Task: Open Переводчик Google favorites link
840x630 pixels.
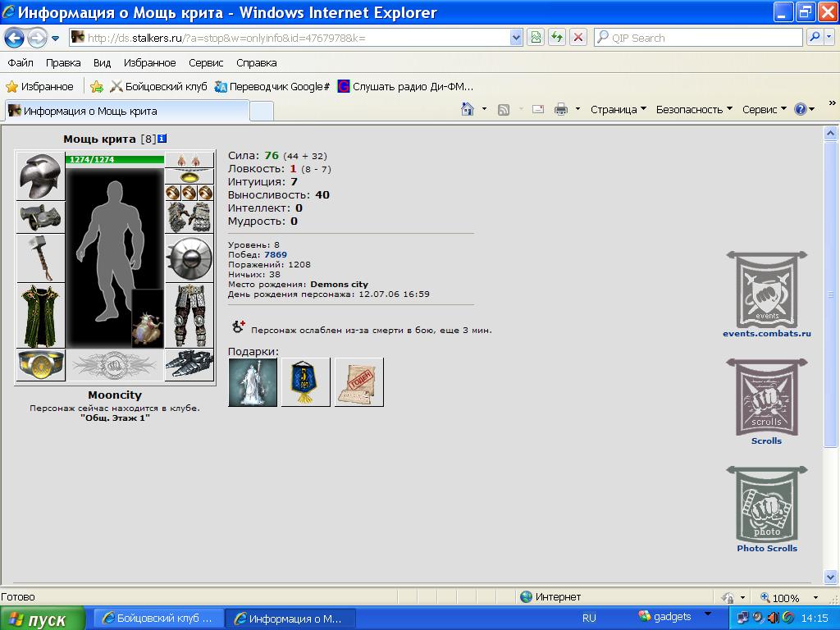Action: 272,86
